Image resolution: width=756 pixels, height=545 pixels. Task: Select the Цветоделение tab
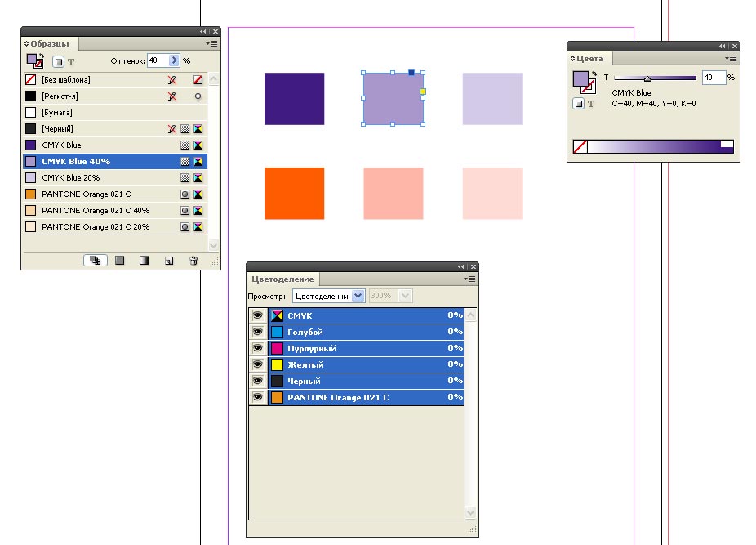(282, 279)
